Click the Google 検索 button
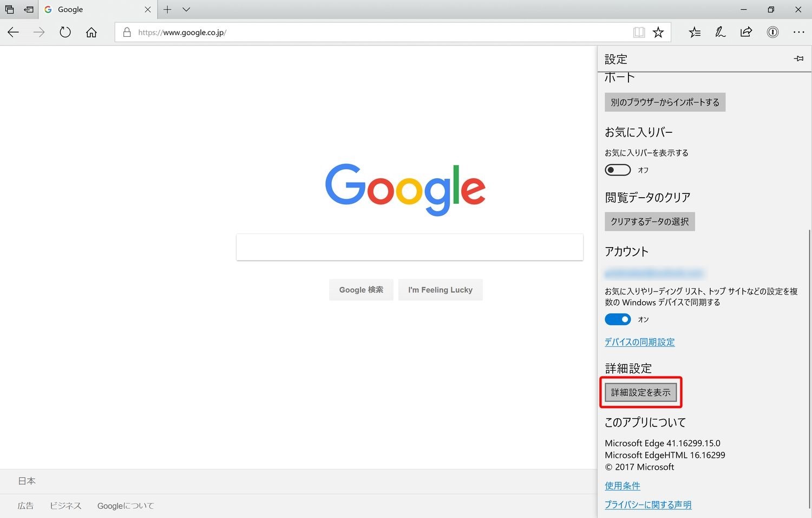 pyautogui.click(x=361, y=290)
